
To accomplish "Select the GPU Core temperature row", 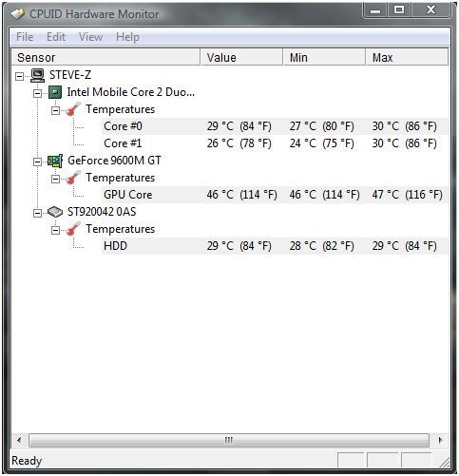I will coord(275,195).
